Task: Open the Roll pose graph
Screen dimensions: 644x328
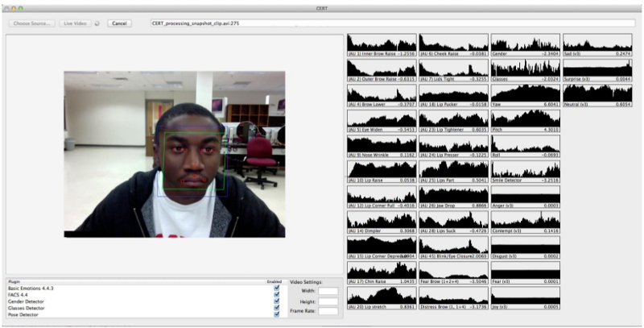Action: pyautogui.click(x=526, y=147)
